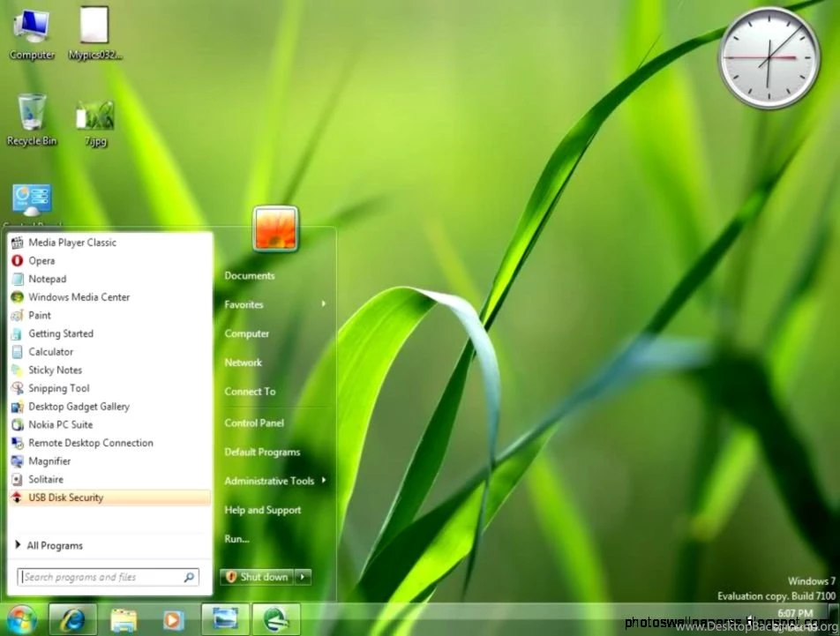Click the Desktop Gadget Gallery text label

point(79,407)
